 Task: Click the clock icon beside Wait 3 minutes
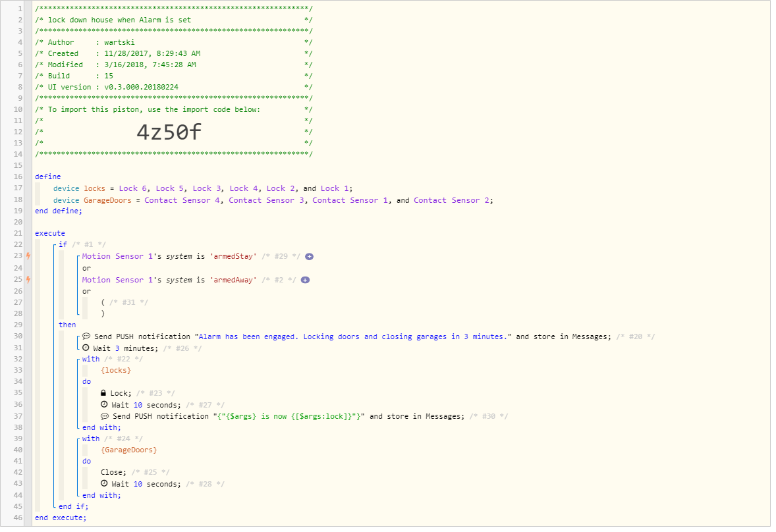[86, 348]
